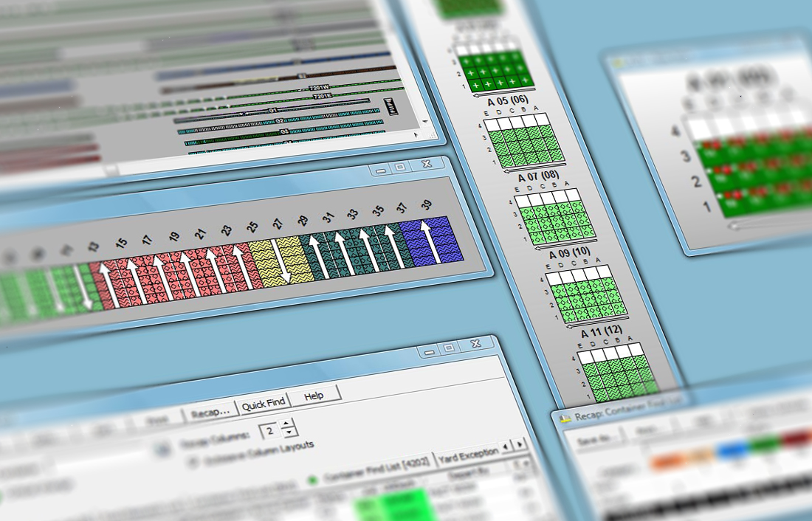Select bay label A 05 (06)
The width and height of the screenshot is (812, 521).
coord(508,100)
